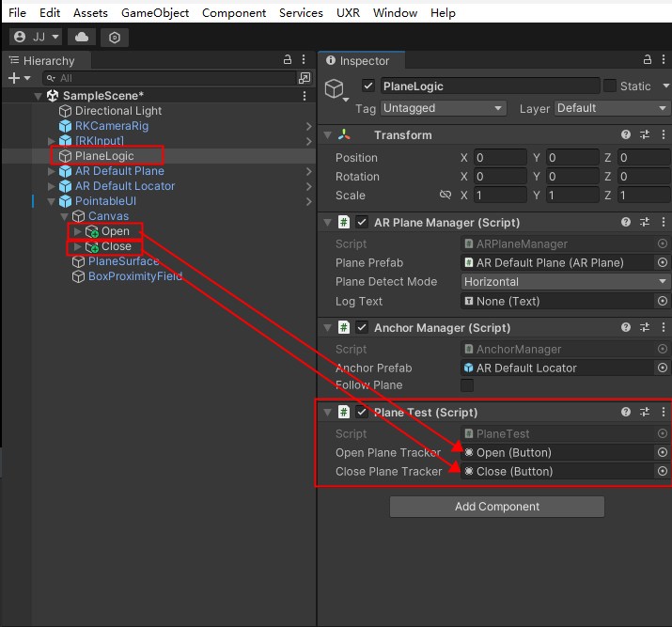
Task: Open the Layer Default dropdown
Action: 612,108
